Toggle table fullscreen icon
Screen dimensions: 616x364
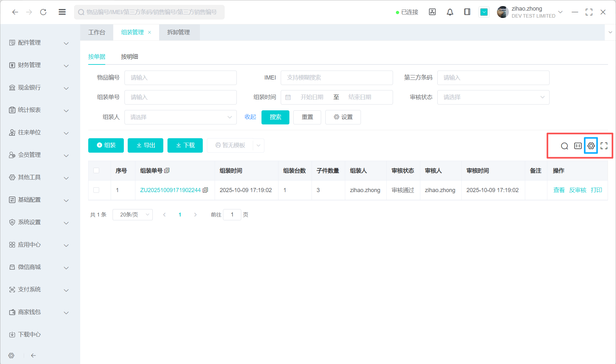pyautogui.click(x=604, y=146)
